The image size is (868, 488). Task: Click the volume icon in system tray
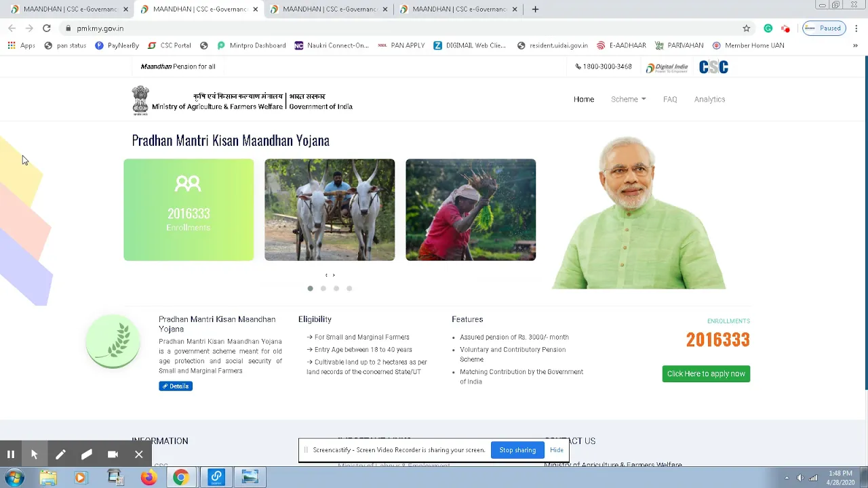coord(800,478)
